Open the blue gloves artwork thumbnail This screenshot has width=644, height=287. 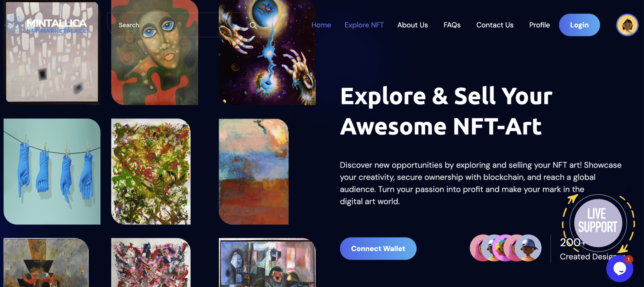[x=52, y=171]
